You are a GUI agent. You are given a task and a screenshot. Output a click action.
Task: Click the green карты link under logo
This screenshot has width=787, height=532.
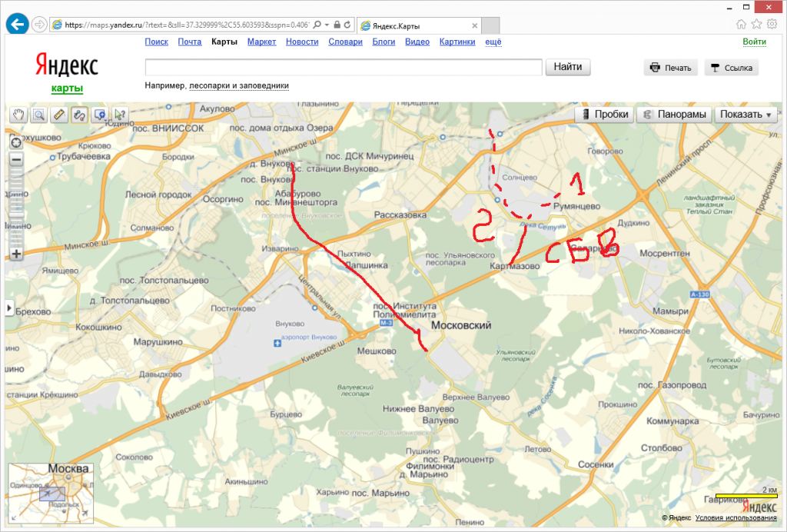[68, 88]
